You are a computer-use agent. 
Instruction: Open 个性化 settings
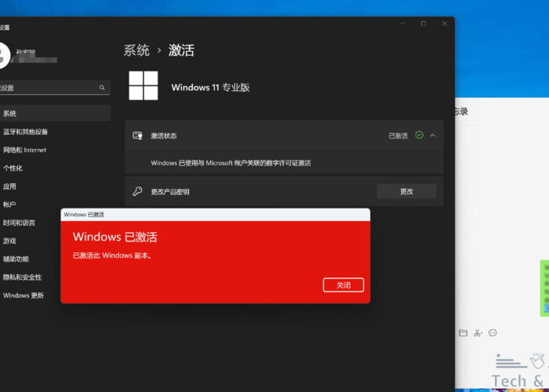(13, 169)
